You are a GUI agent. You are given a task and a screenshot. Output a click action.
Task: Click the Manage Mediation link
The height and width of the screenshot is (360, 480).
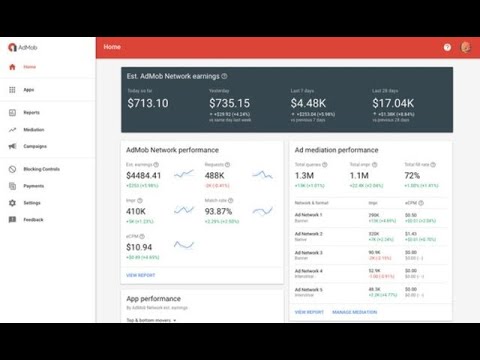[355, 312]
